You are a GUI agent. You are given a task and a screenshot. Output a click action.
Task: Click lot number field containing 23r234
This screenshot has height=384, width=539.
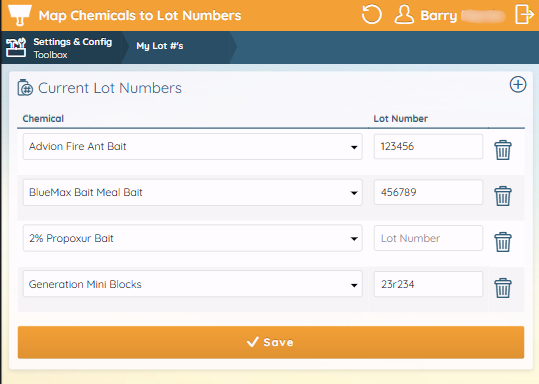tap(428, 284)
